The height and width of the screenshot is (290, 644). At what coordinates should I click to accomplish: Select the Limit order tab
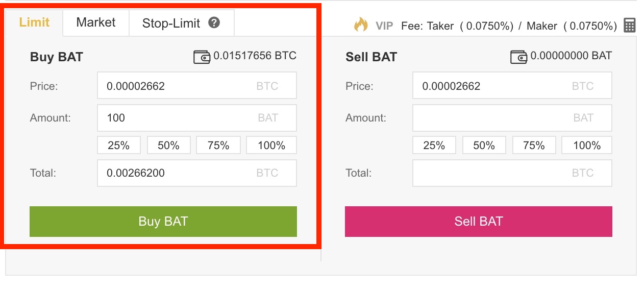34,22
